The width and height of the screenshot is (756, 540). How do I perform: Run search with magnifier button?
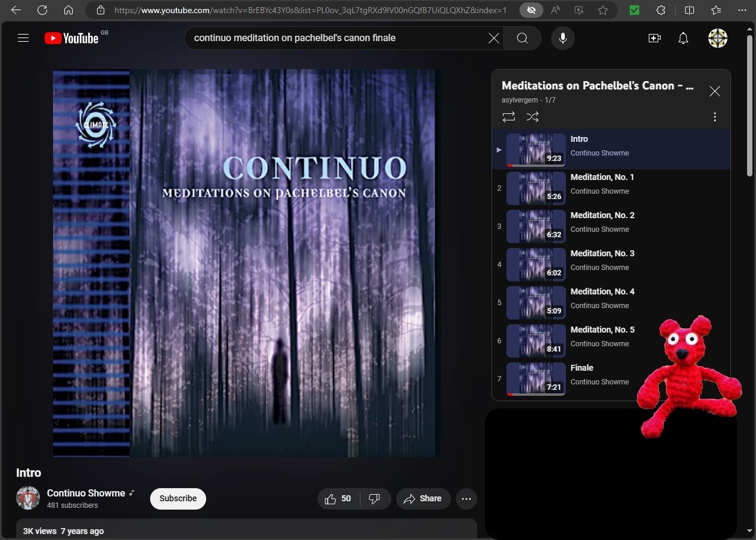pyautogui.click(x=522, y=38)
